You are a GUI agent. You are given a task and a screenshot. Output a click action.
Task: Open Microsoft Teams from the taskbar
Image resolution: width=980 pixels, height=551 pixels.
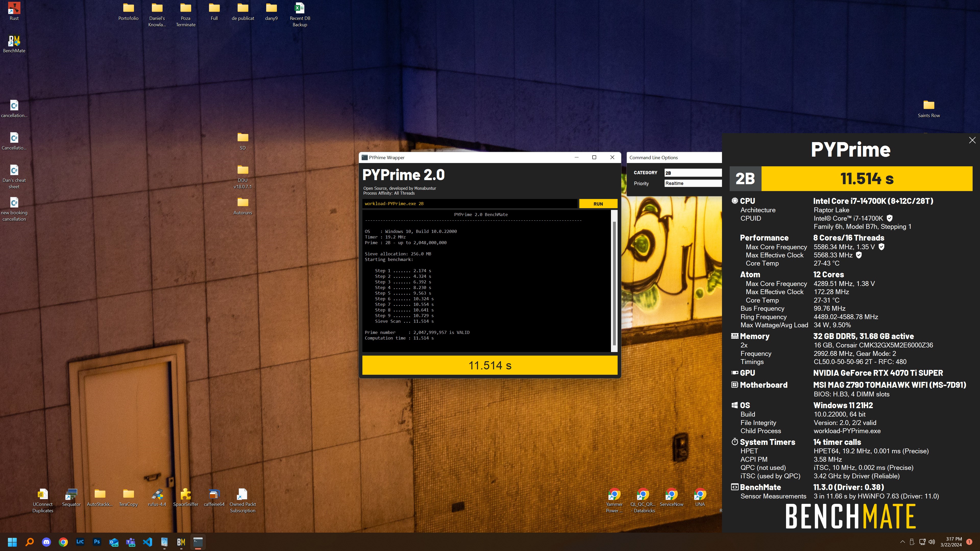131,542
